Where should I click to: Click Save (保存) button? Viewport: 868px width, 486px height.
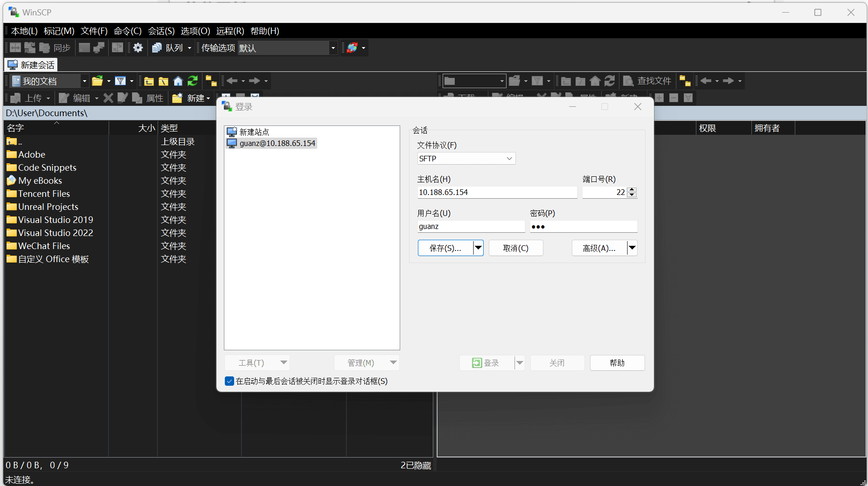445,248
